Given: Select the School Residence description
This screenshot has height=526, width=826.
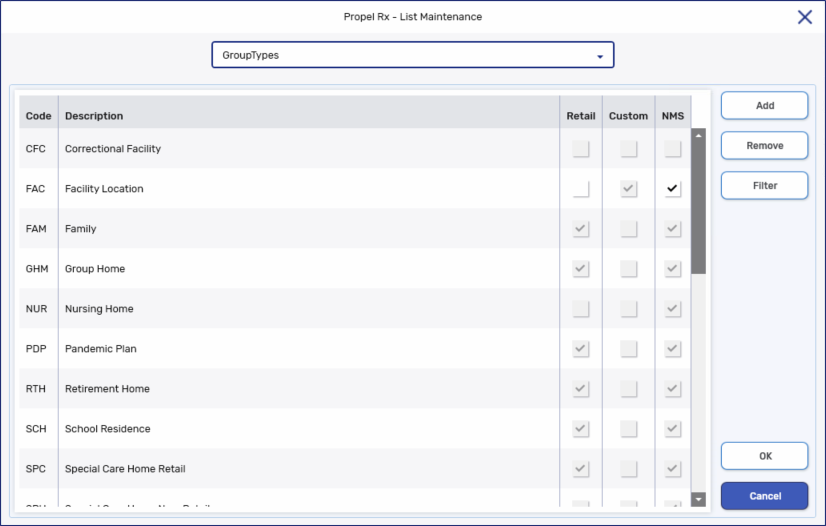Looking at the screenshot, I should click(x=309, y=429).
